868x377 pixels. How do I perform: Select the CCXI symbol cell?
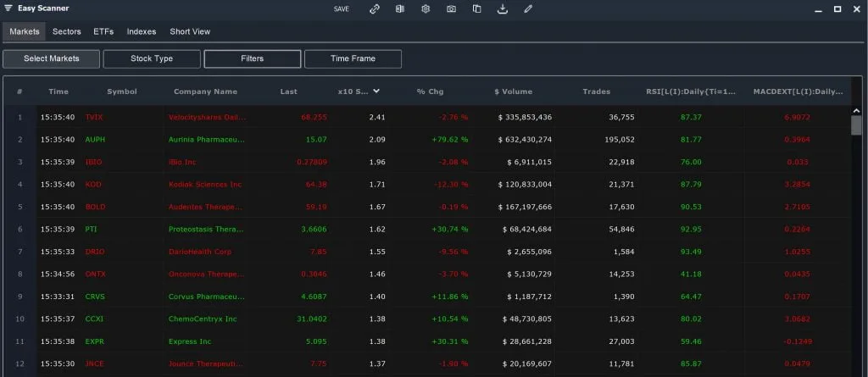coord(94,319)
